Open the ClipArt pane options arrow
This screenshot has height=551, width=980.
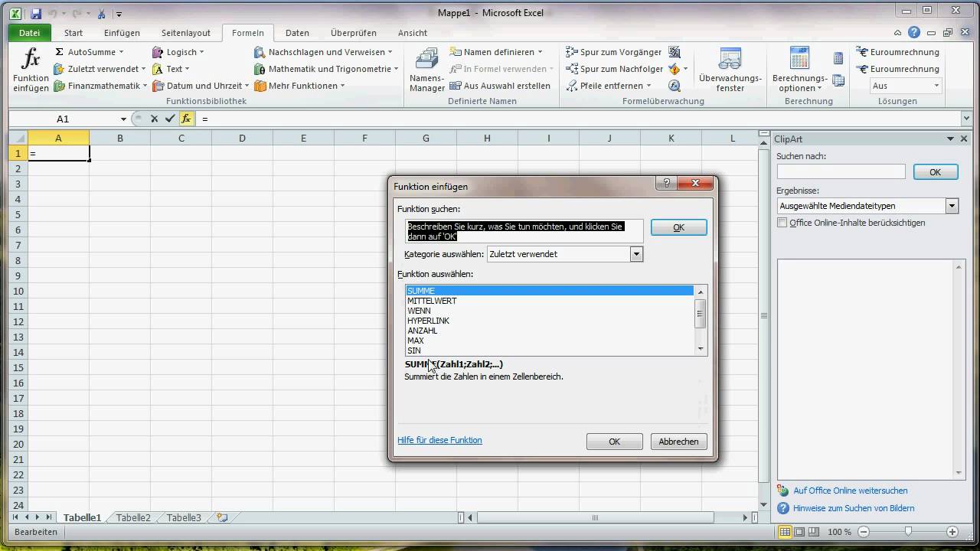pos(951,139)
